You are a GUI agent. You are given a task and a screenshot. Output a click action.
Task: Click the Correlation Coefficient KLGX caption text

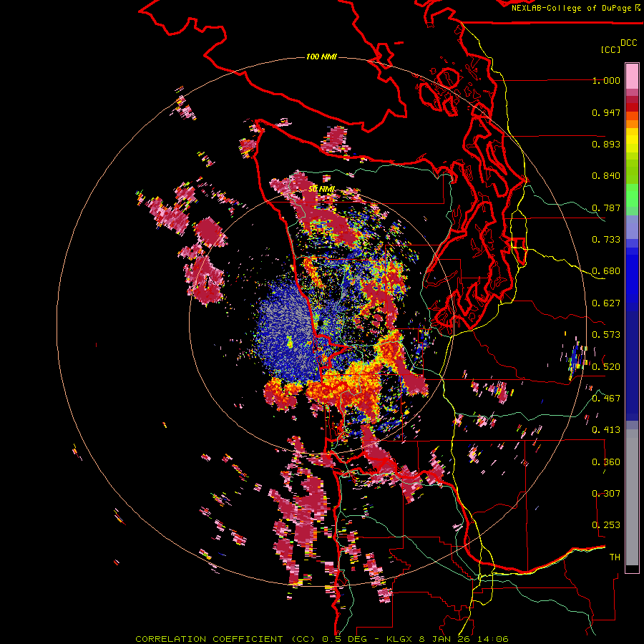click(322, 639)
